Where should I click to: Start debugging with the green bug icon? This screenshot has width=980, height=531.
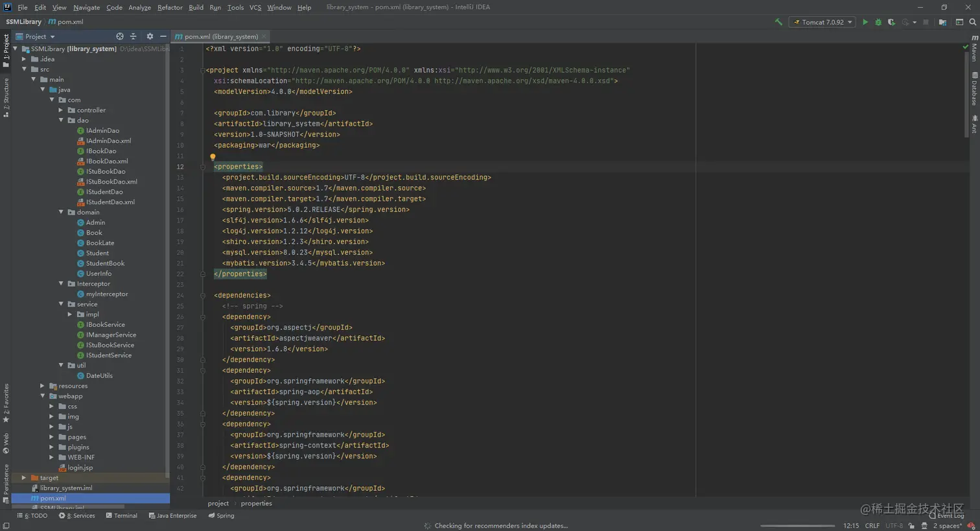[878, 22]
